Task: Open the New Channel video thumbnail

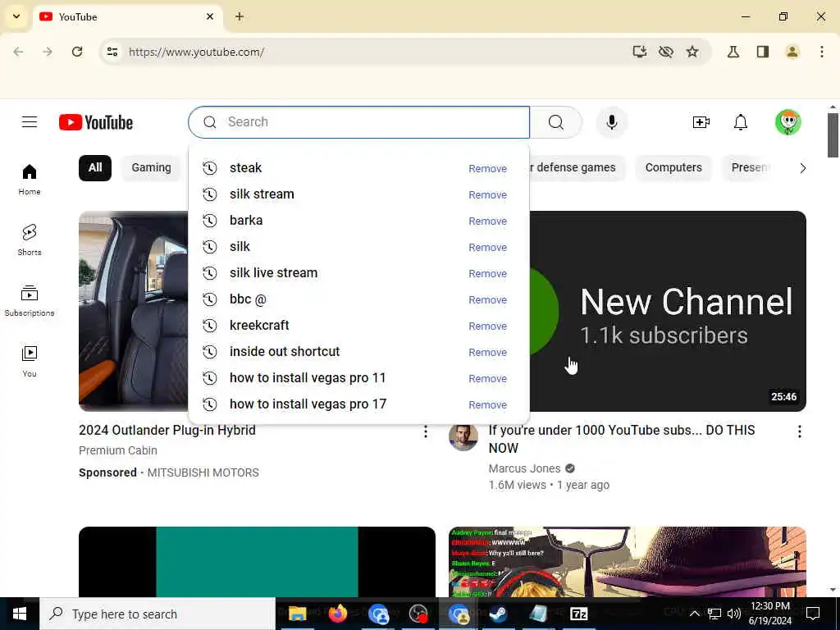Action: (x=668, y=311)
